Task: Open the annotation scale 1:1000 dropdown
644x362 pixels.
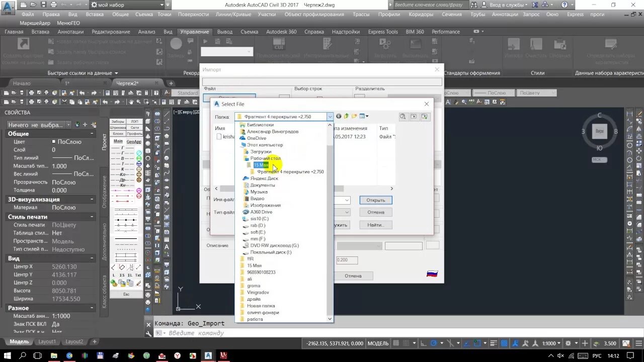Action: (550, 343)
